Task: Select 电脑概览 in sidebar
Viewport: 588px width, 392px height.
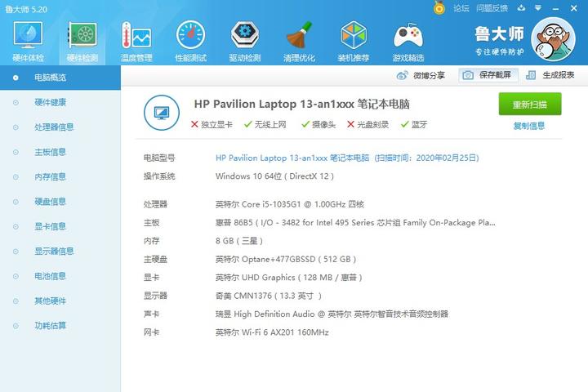Action: [60, 78]
